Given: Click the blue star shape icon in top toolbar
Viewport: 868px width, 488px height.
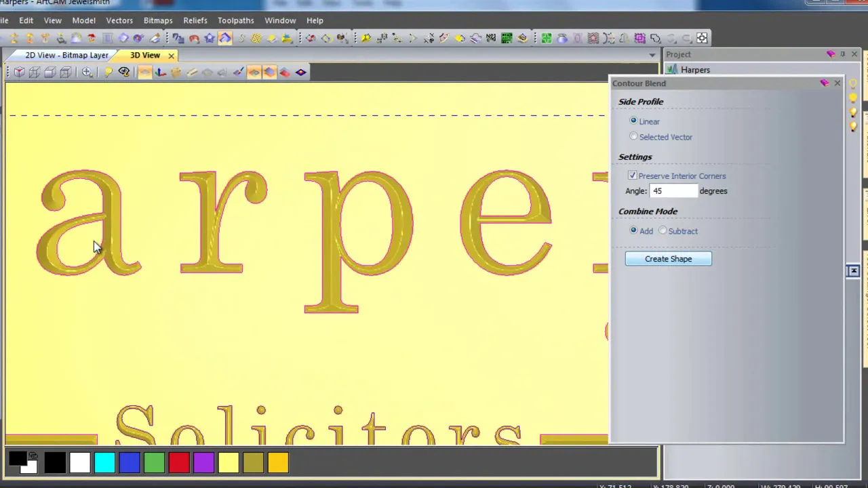Looking at the screenshot, I should 210,38.
